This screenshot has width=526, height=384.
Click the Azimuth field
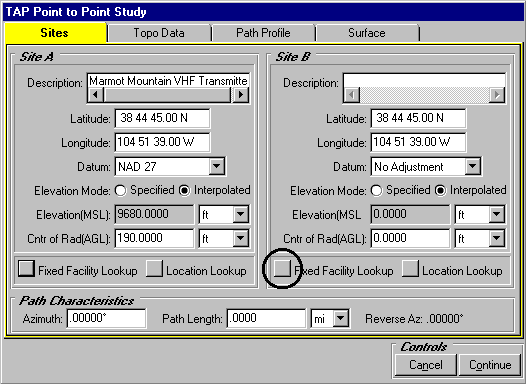106,318
